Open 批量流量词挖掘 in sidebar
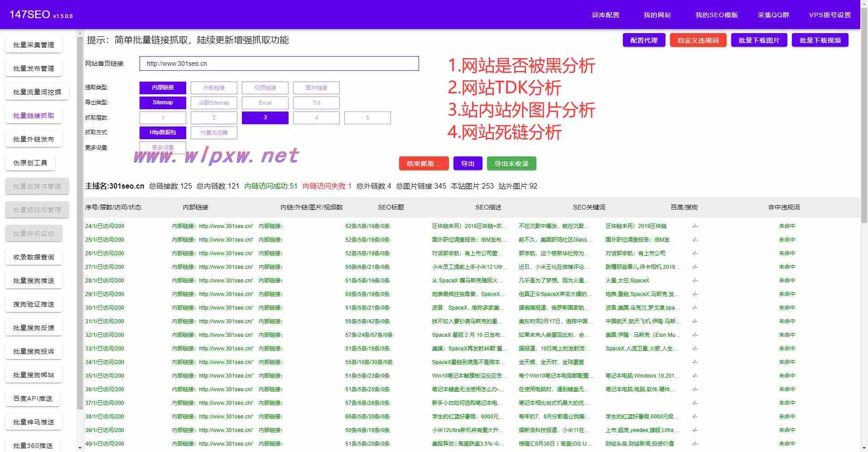868x452 pixels. pyautogui.click(x=37, y=92)
